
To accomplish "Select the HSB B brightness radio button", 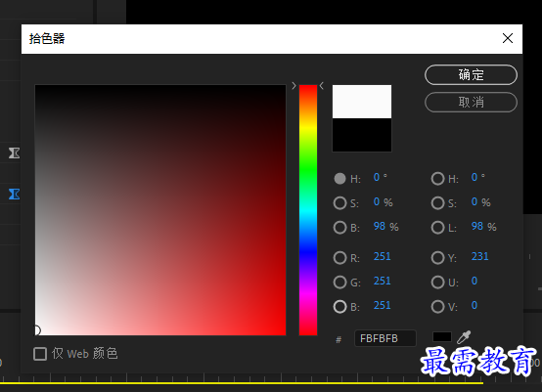I will [x=339, y=228].
